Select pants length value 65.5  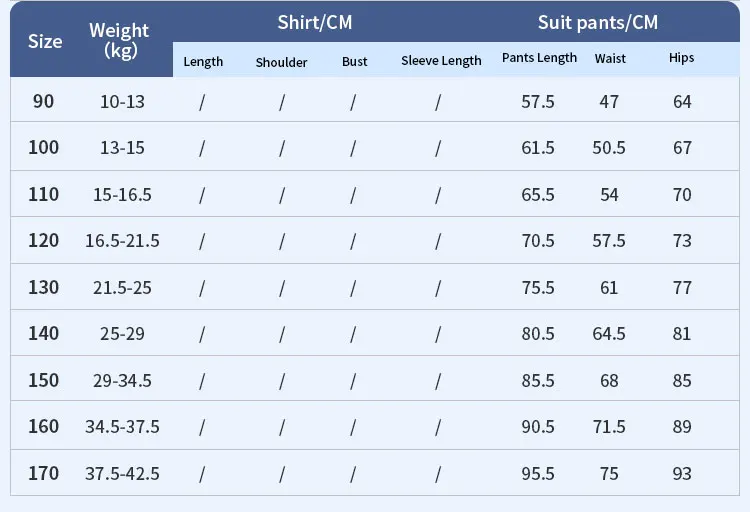click(x=538, y=195)
